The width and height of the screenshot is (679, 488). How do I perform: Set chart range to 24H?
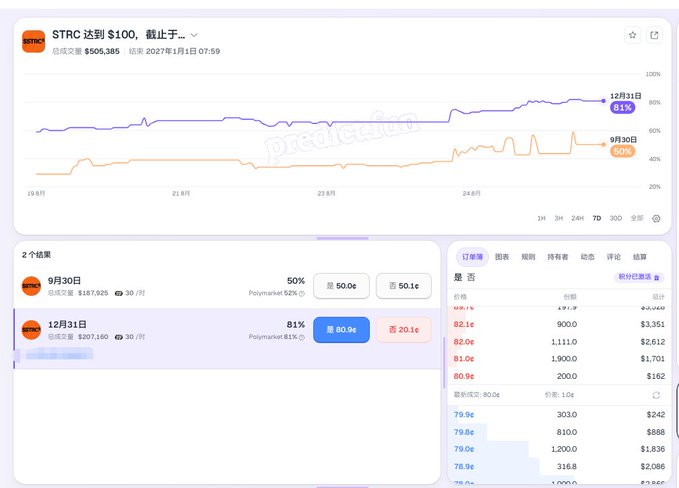tap(577, 218)
